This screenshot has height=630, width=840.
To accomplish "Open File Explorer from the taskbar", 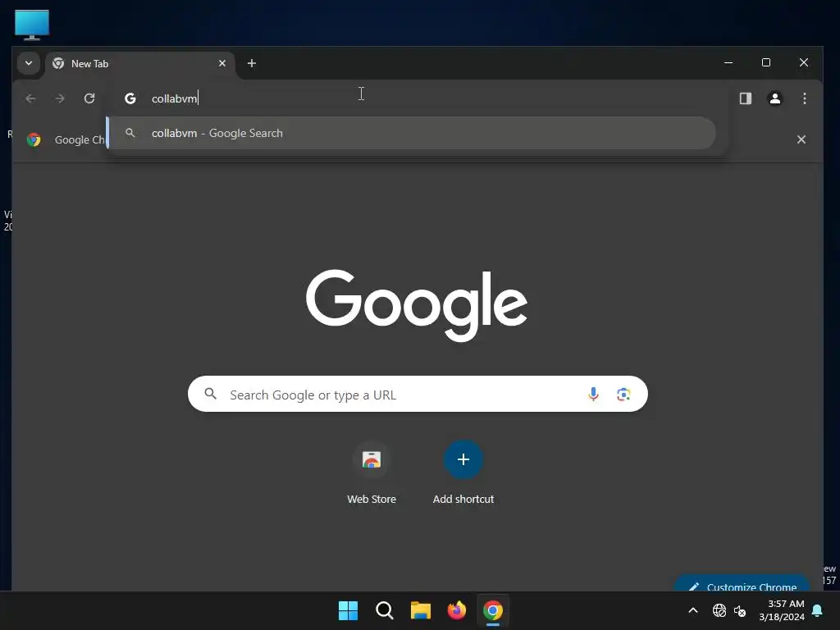I will [421, 610].
